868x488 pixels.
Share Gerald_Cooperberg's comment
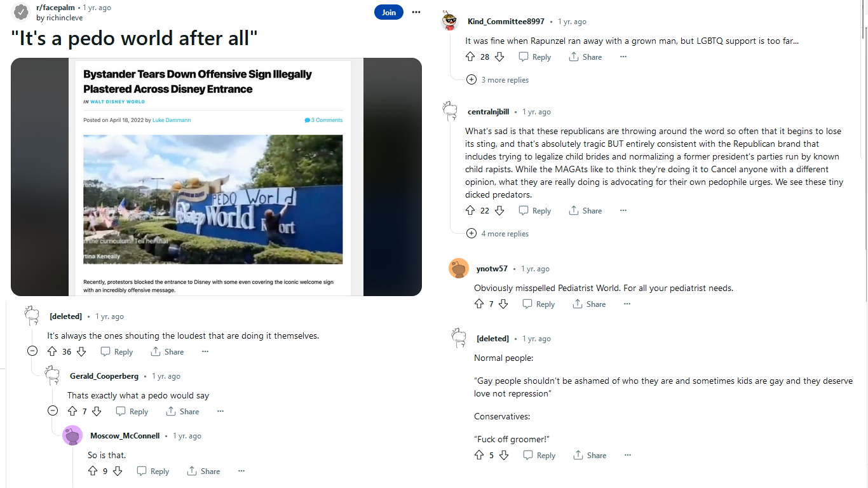[x=182, y=412]
